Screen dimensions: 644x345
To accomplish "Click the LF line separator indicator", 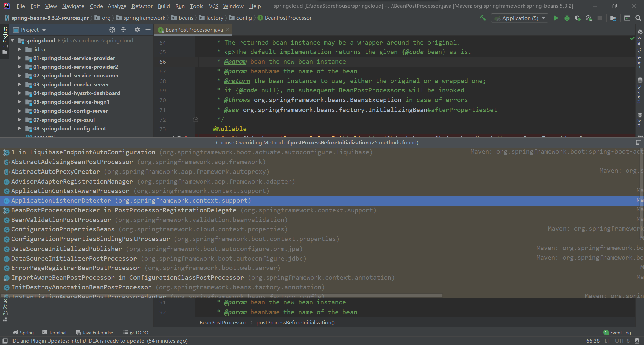I will 607,341.
